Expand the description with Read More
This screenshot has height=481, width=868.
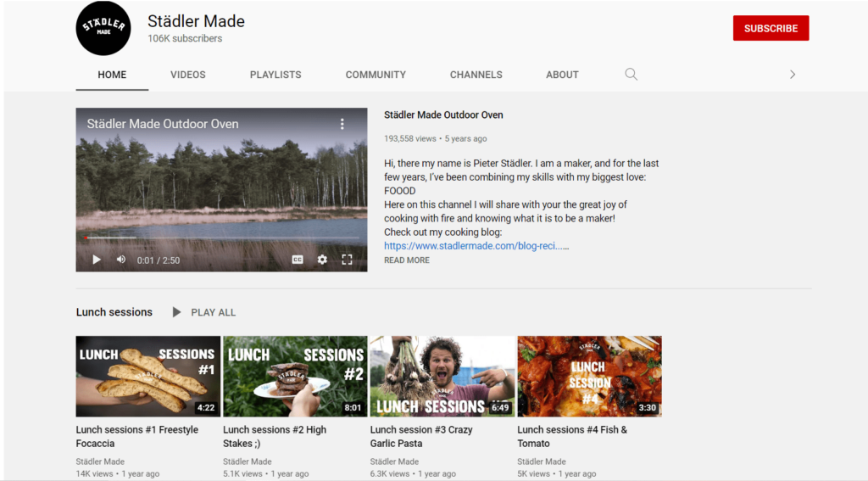pos(407,260)
